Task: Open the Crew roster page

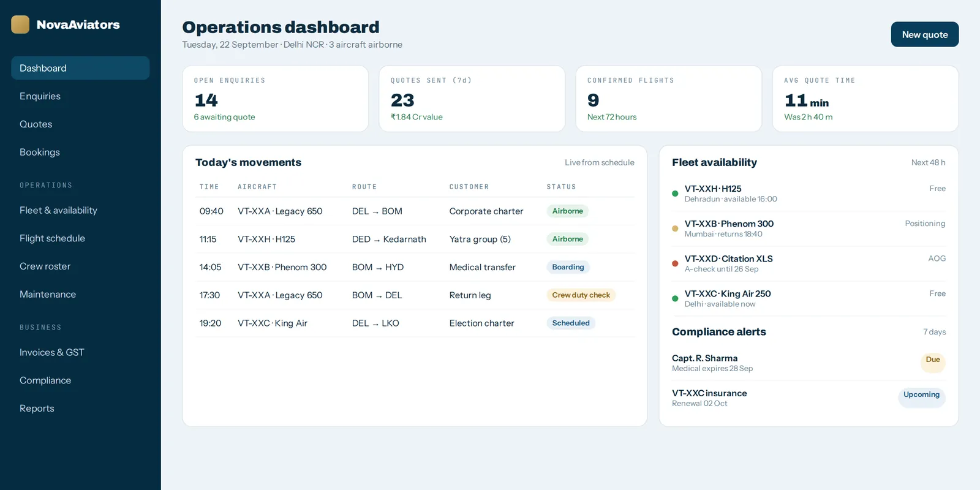Action: (80, 266)
